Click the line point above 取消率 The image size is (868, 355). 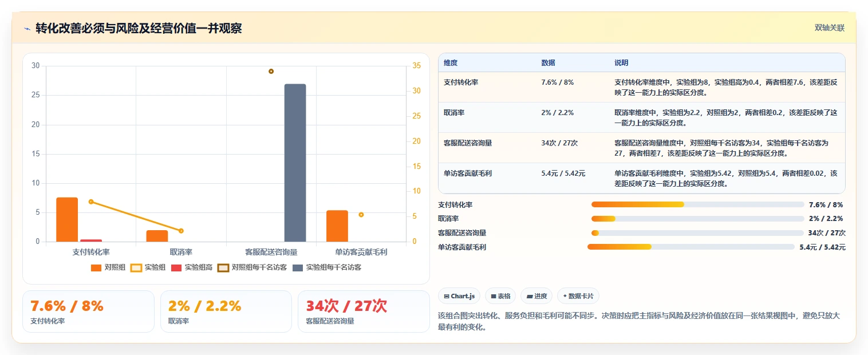coord(181,231)
